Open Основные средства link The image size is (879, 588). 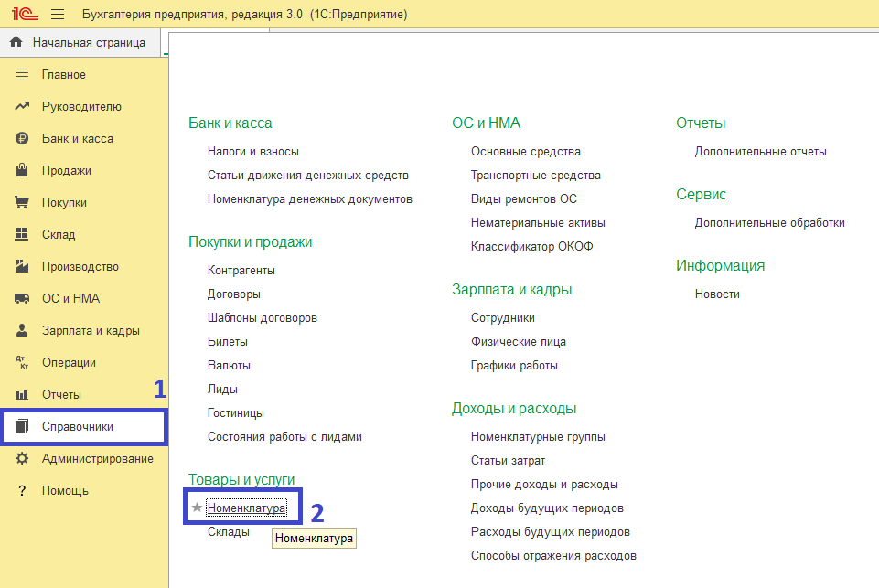[526, 151]
